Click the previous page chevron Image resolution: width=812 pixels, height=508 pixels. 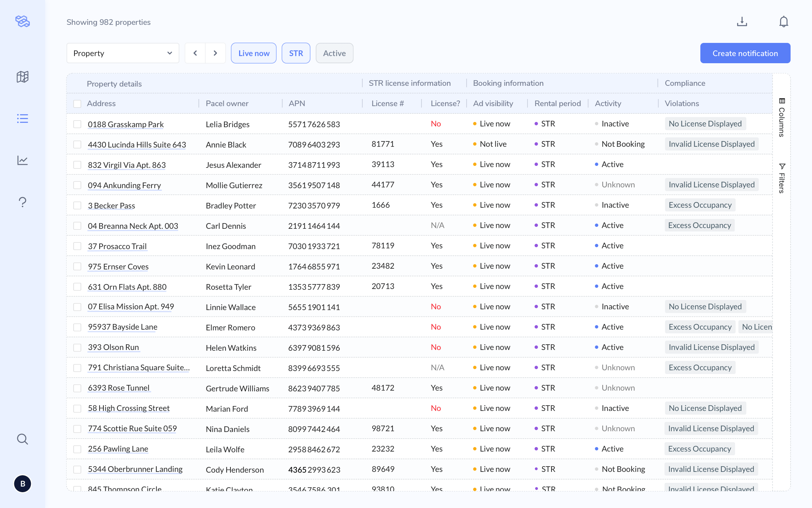click(195, 53)
